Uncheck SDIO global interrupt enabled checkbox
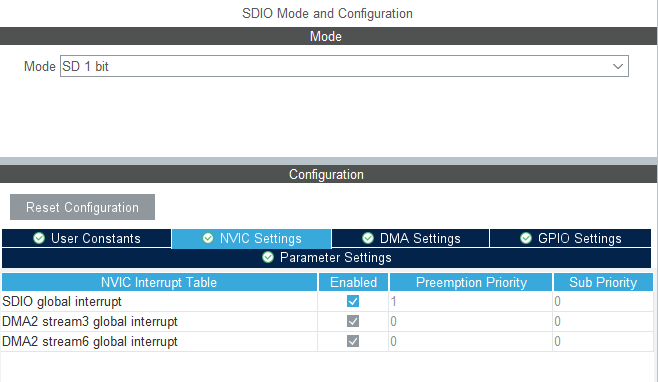 coord(353,301)
